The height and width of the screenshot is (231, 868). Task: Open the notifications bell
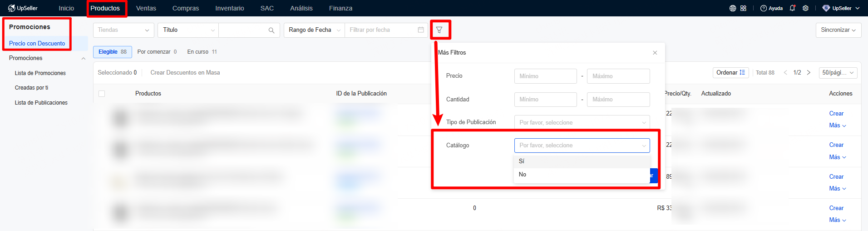[792, 8]
